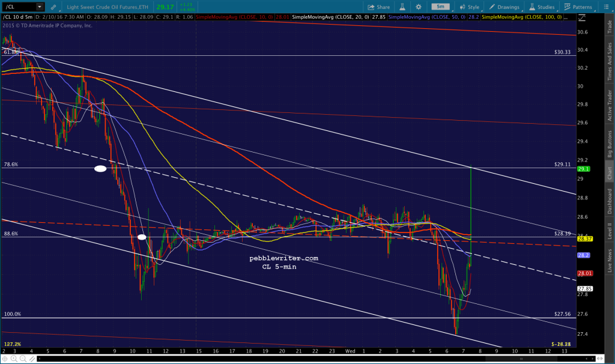Viewport: 615px width, 364px height.
Task: Open the flask tool beside Share
Action: [402, 7]
